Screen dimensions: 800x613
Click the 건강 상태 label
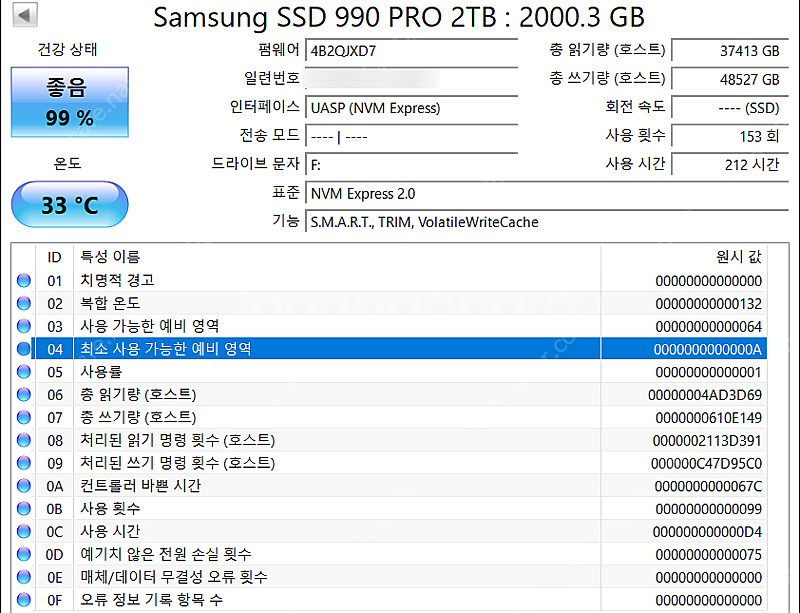pyautogui.click(x=67, y=50)
